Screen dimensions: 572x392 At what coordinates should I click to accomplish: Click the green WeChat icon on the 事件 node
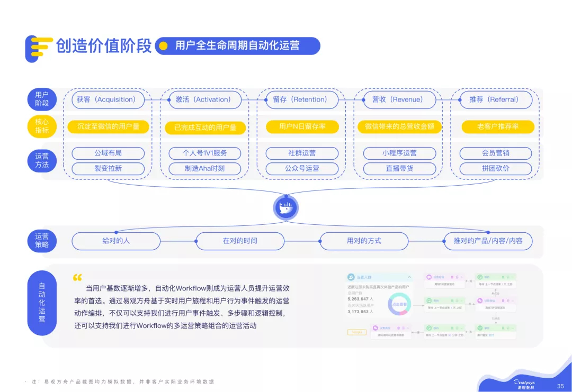480,327
